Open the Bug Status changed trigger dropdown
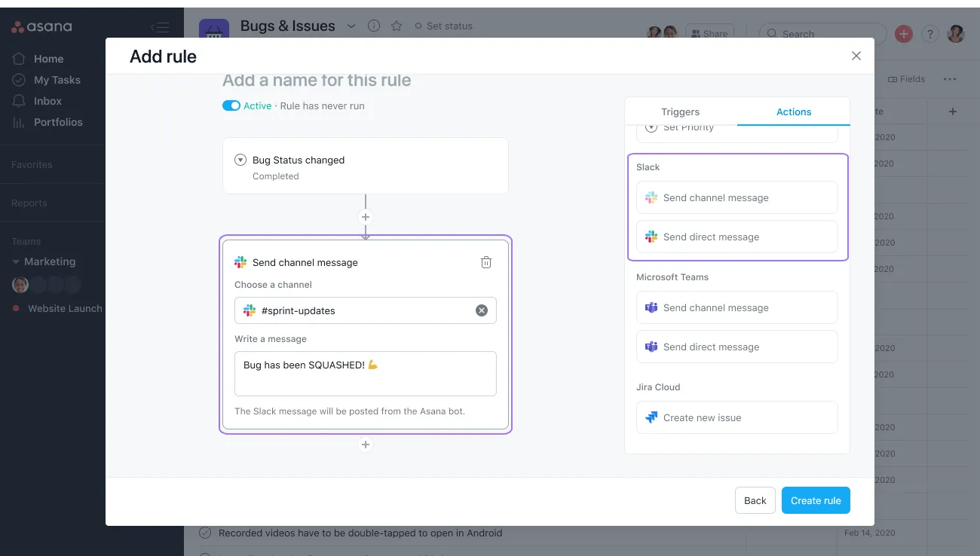 pyautogui.click(x=240, y=160)
